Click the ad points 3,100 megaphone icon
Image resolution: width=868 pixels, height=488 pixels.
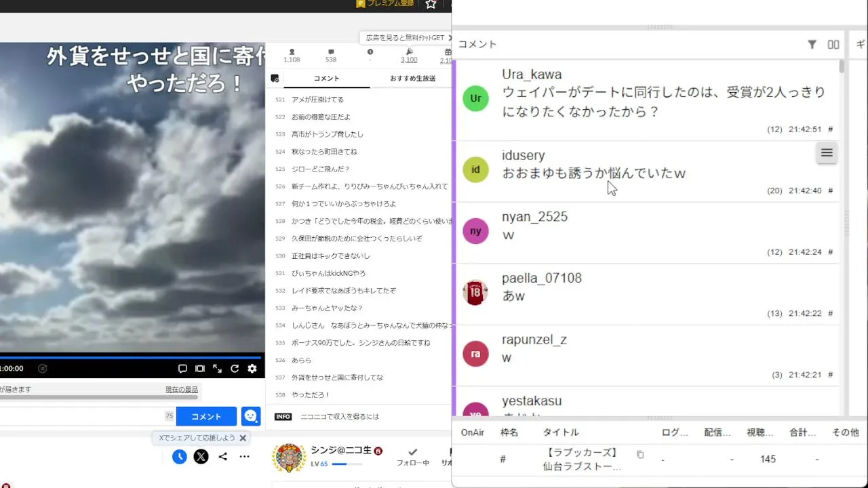tap(409, 52)
